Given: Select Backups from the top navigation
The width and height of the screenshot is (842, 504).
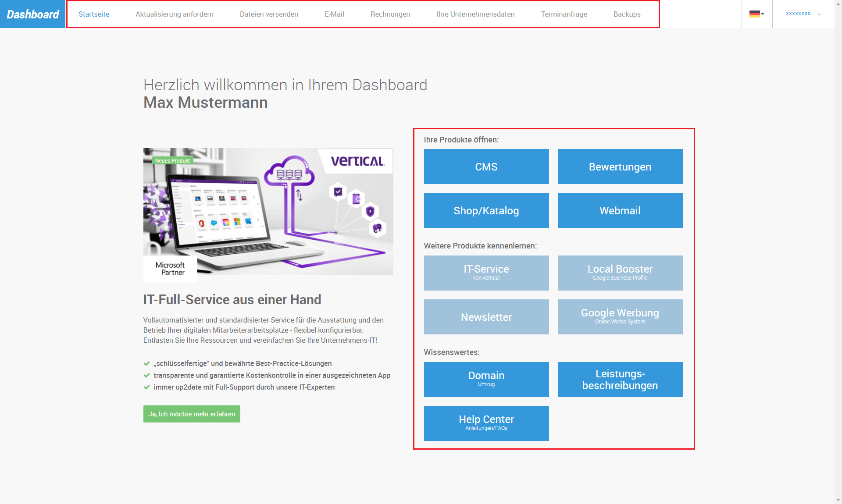Looking at the screenshot, I should point(626,14).
